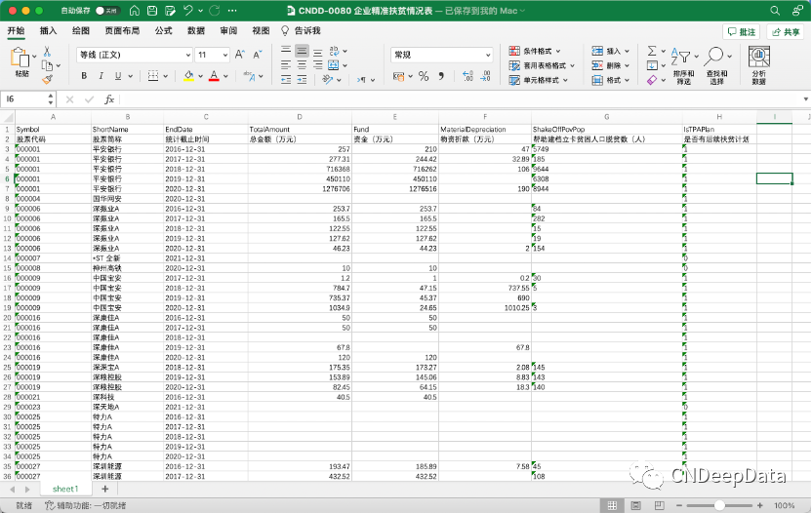Click the search magnifier in title bar
This screenshot has width=812, height=513.
tap(775, 11)
